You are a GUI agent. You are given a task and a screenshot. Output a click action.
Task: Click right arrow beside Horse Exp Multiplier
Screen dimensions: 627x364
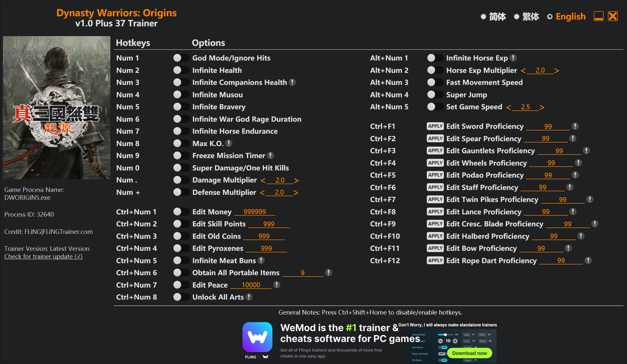pos(556,70)
